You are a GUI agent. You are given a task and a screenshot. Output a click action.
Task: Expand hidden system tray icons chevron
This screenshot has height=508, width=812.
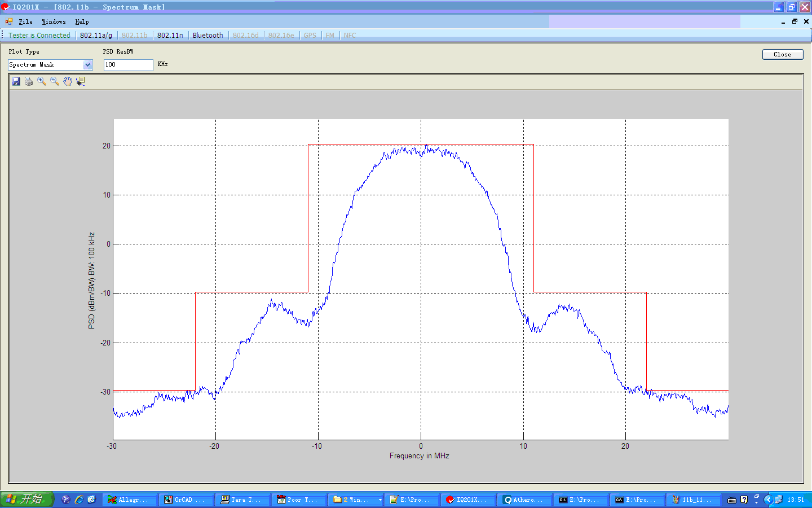768,500
